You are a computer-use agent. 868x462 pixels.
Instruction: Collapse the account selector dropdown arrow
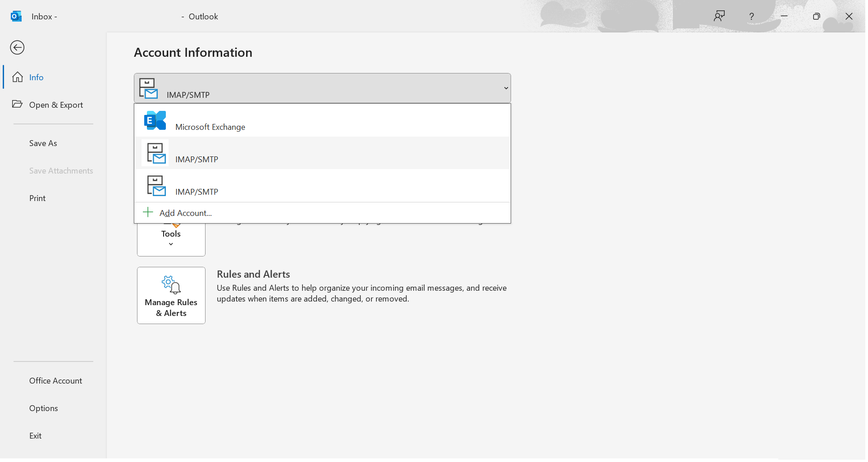506,88
